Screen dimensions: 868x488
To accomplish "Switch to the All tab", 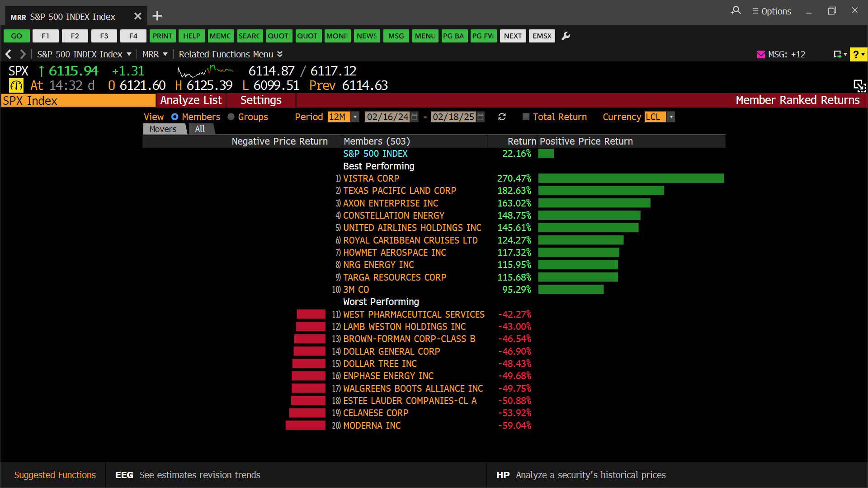I will [x=200, y=129].
